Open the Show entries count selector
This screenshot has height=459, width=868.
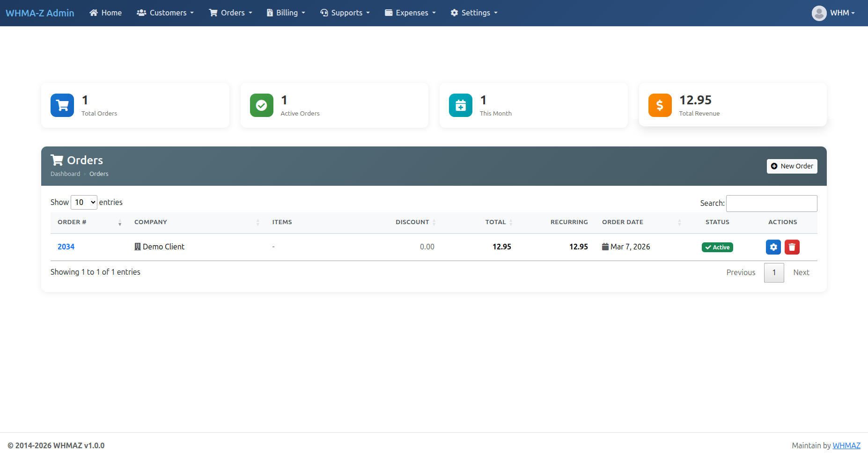(x=84, y=202)
